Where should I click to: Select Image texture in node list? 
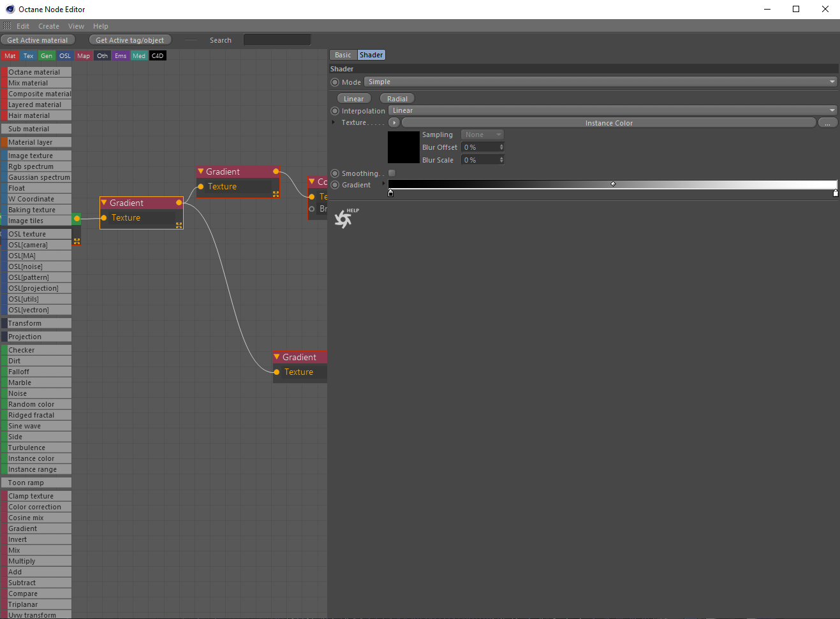pyautogui.click(x=36, y=156)
